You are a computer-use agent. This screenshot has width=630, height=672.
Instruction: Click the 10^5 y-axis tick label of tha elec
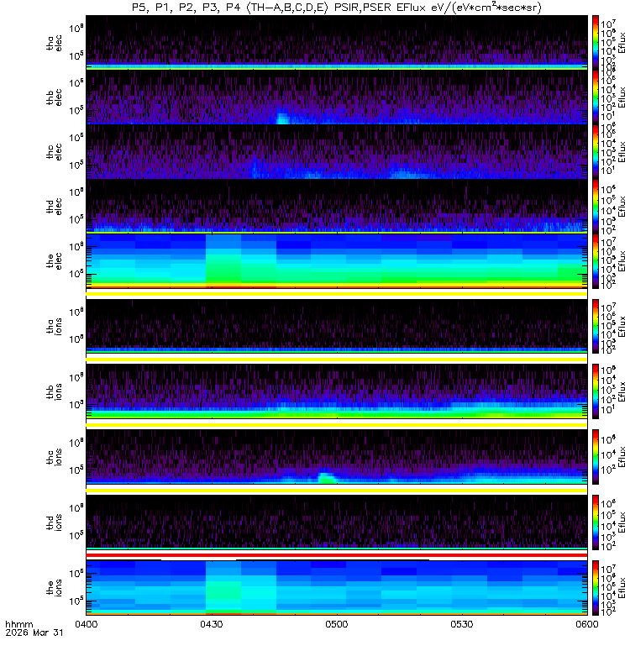coord(76,55)
